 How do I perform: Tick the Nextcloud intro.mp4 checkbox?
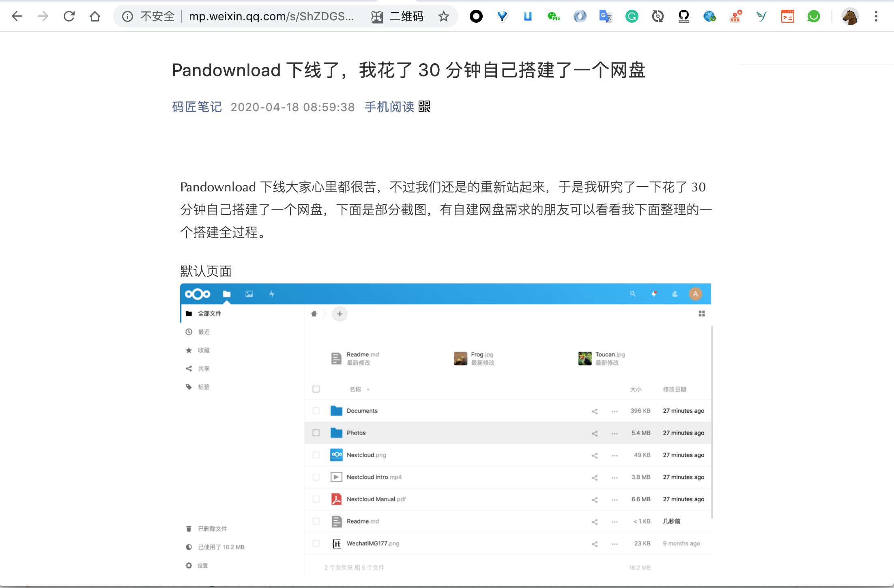point(316,477)
